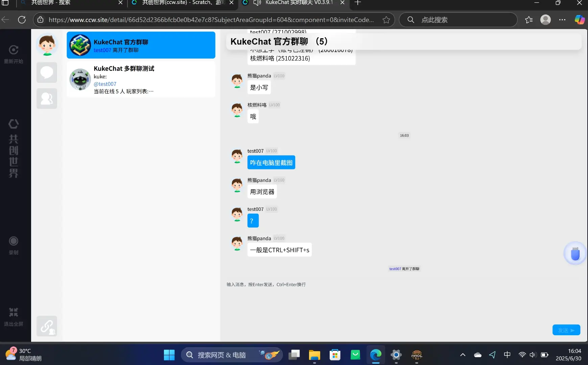
Task: Toggle input method 中 indicator
Action: click(507, 355)
